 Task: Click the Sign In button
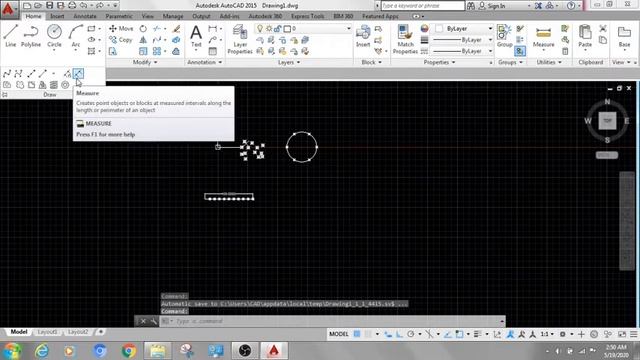coord(492,6)
